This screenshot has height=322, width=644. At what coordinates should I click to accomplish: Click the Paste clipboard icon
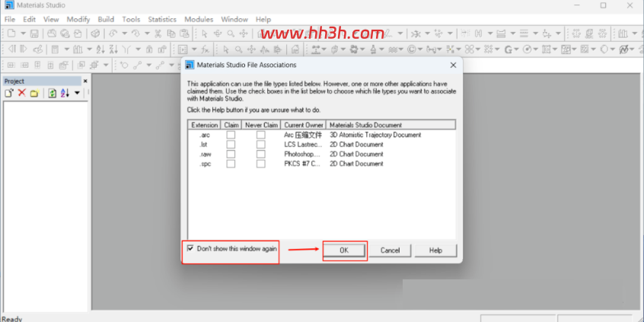[184, 33]
